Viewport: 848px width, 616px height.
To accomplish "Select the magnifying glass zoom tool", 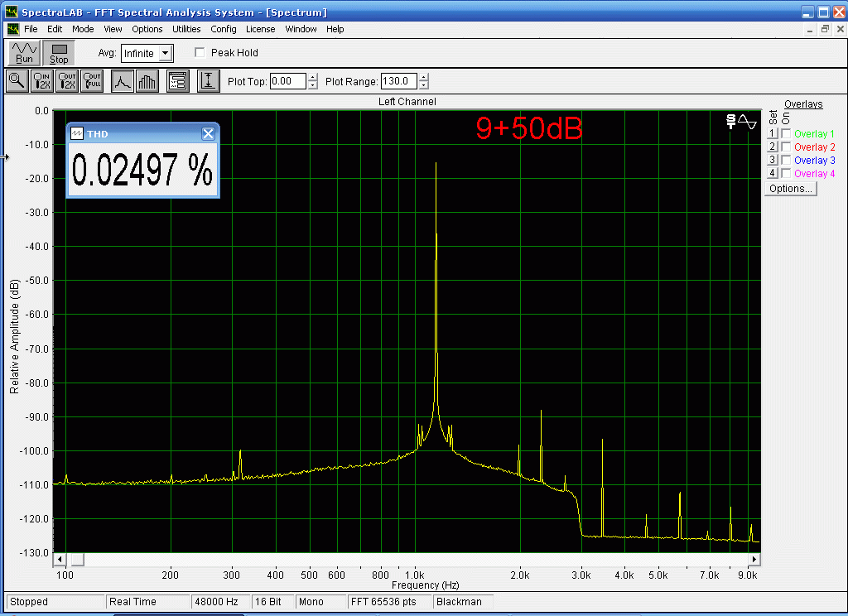I will (x=17, y=81).
